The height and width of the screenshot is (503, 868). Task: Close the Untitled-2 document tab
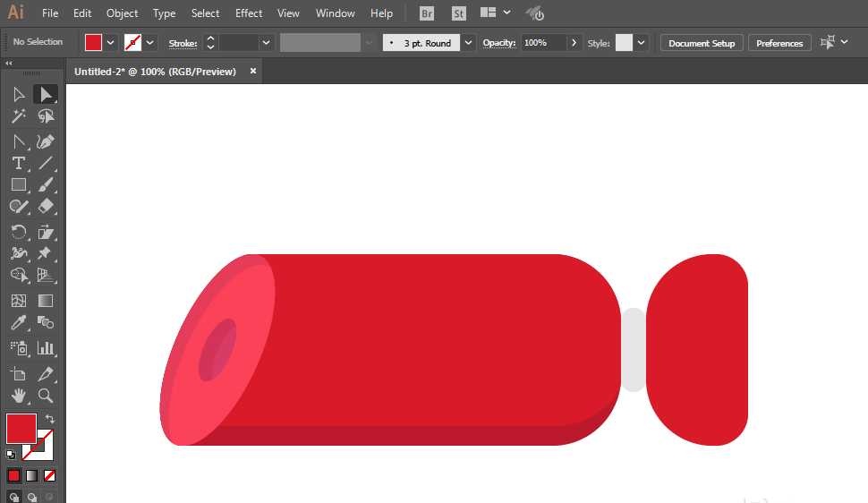(253, 71)
